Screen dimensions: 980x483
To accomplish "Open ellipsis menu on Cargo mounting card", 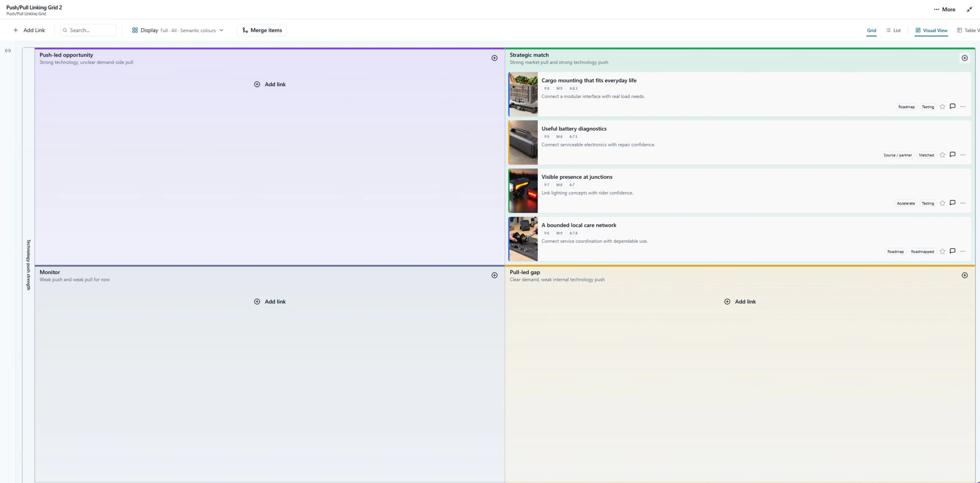I will coord(963,107).
